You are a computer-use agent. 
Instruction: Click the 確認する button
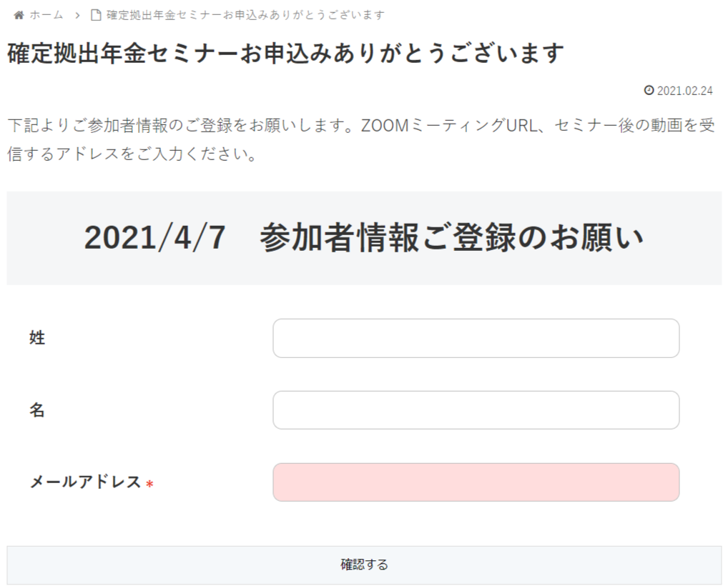point(364,565)
